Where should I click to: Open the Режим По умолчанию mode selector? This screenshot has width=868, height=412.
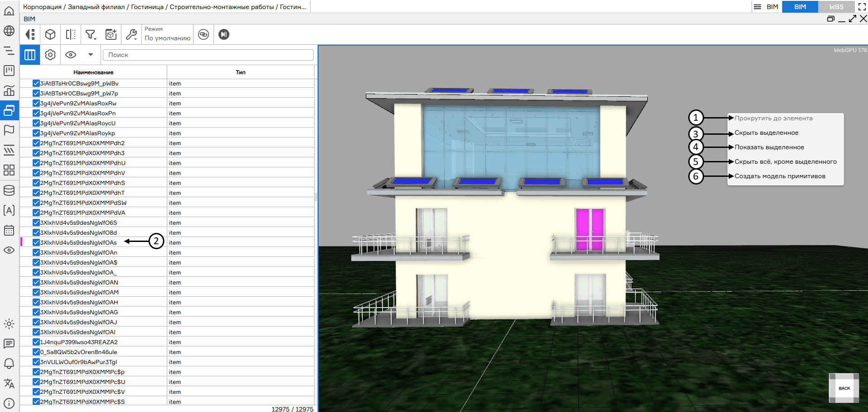pyautogui.click(x=168, y=34)
